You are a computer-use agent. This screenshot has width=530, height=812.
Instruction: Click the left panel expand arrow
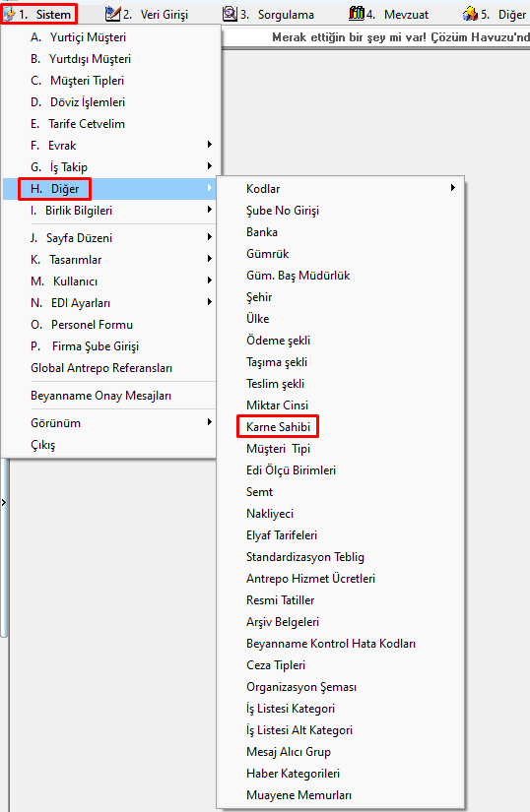4,502
